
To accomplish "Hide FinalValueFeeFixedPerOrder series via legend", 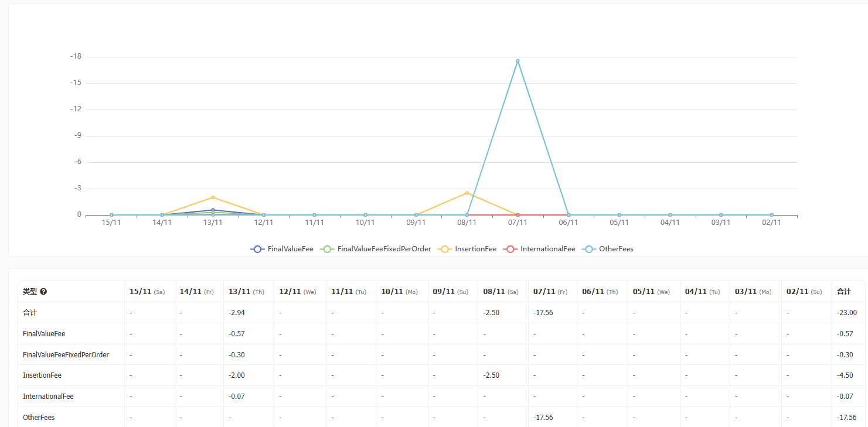I will click(x=376, y=249).
